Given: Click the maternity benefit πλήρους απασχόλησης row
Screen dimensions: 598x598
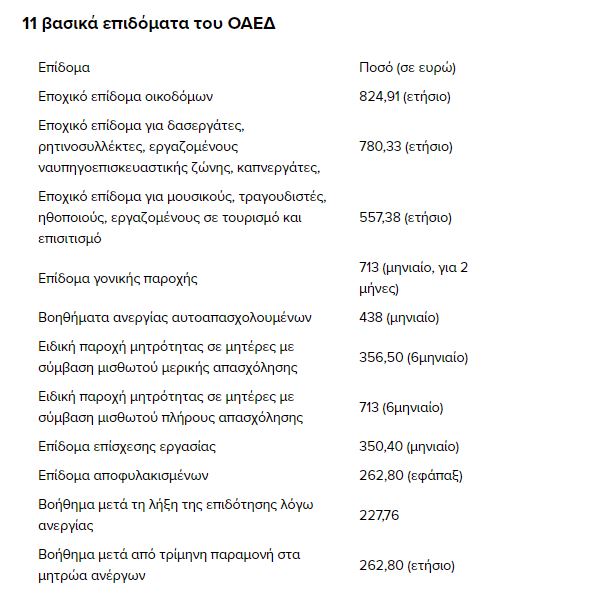Looking at the screenshot, I should click(170, 407).
